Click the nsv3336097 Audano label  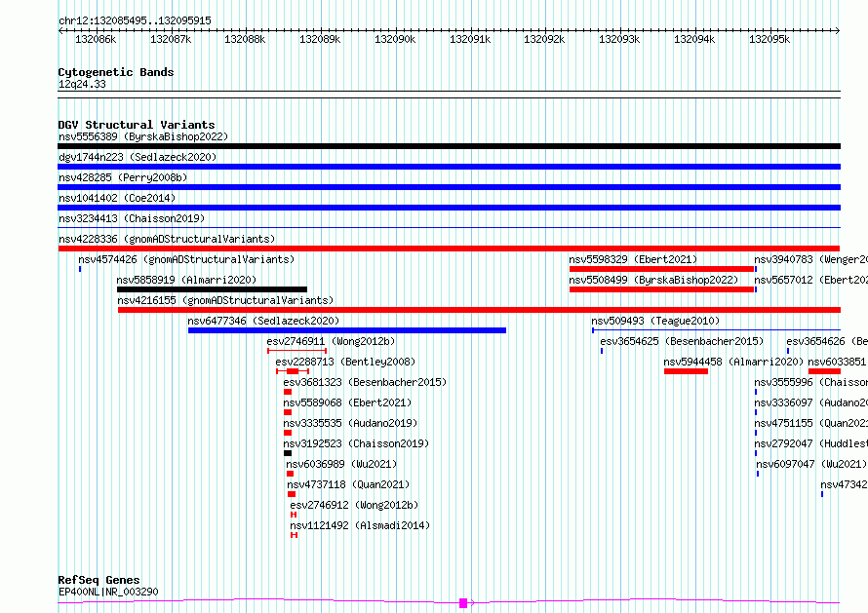click(x=810, y=402)
